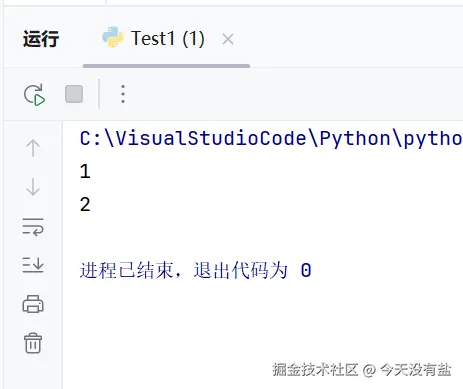This screenshot has width=463, height=389.
Task: Click output line '2'
Action: pos(85,204)
